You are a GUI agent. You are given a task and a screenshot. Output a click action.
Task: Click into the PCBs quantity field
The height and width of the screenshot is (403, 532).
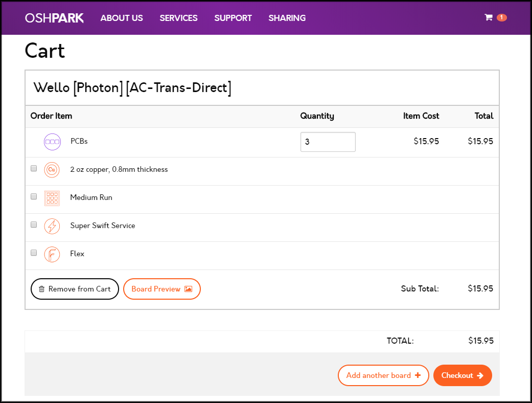pyautogui.click(x=328, y=142)
